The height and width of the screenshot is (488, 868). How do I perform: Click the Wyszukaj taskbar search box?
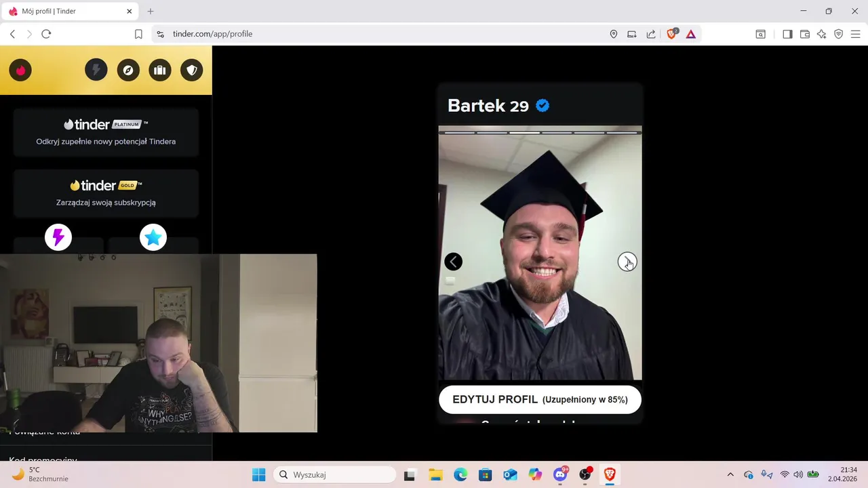point(335,475)
